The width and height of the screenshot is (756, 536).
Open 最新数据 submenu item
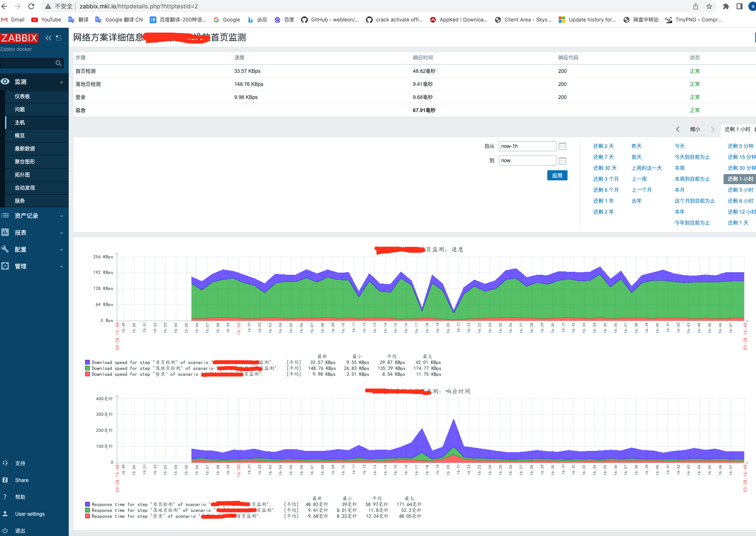coord(25,149)
